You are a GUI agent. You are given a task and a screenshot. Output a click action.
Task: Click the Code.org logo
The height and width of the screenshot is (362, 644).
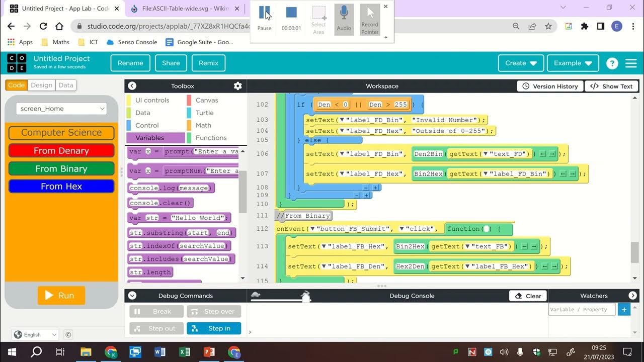pyautogui.click(x=17, y=63)
